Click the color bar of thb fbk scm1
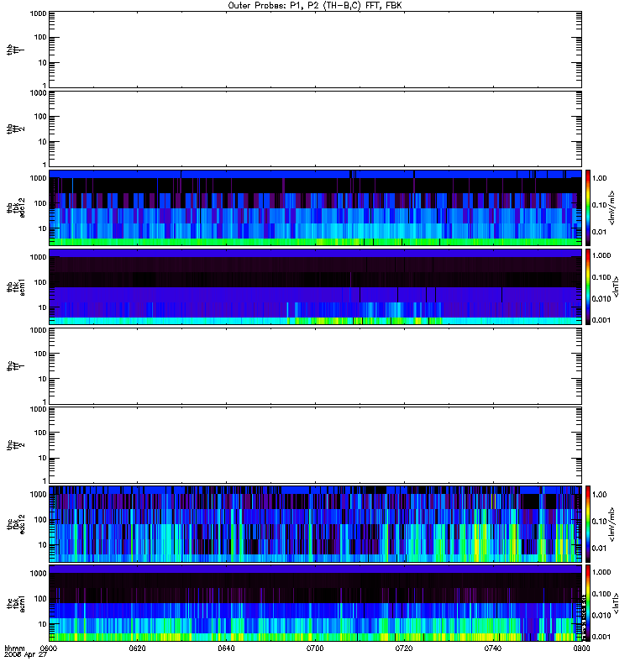630x672 pixels. point(588,287)
